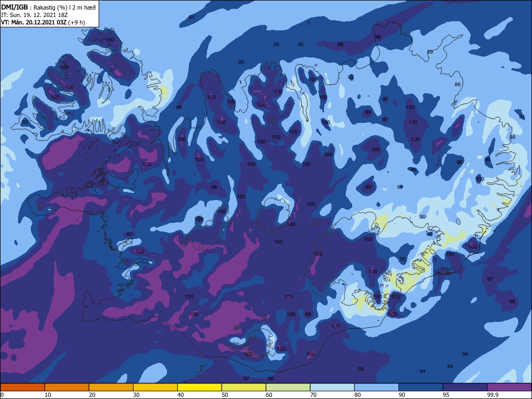The width and height of the screenshot is (532, 399).
Task: Select the '20' legend scale label
Action: tap(92, 395)
